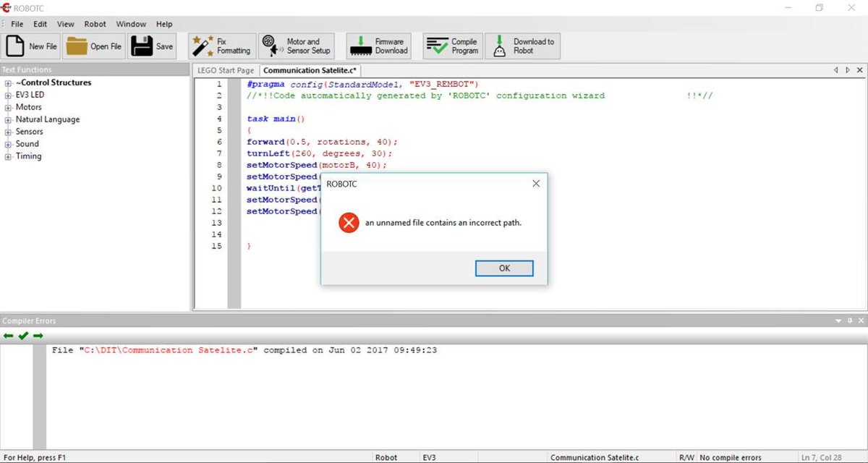Select Motors in Text Functions
This screenshot has height=463, width=868.
29,107
